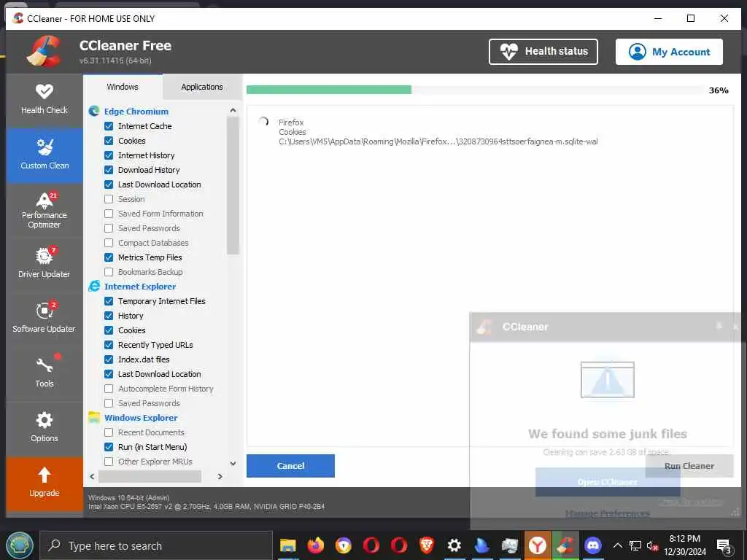Open the Options gear section
Screen dimensions: 747x560
pyautogui.click(x=44, y=427)
